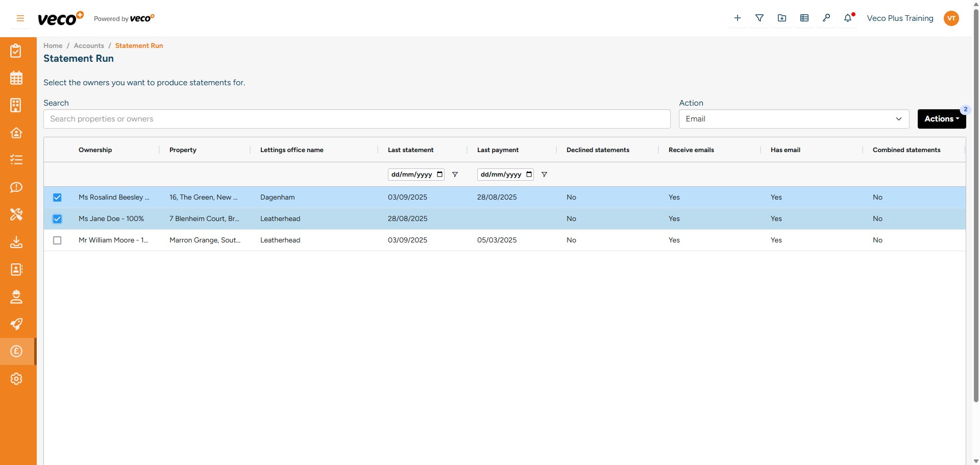The height and width of the screenshot is (465, 980).
Task: Open notifications via the bell icon
Action: 848,18
